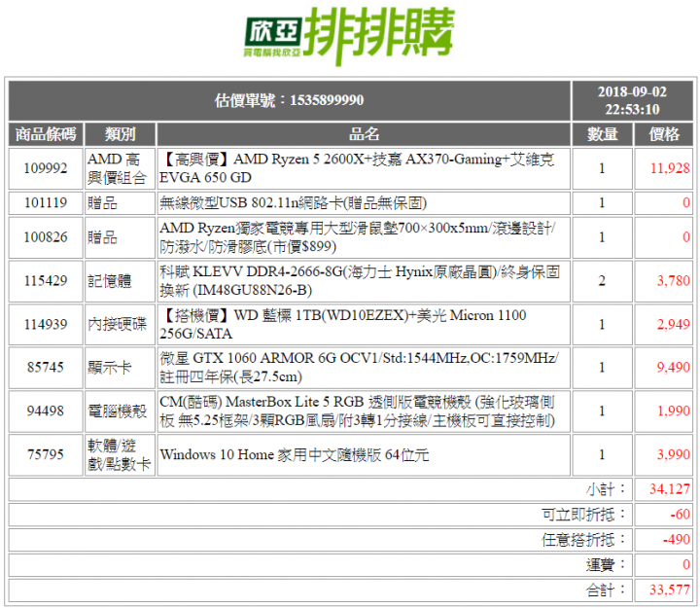Click price 1,990

673,411
